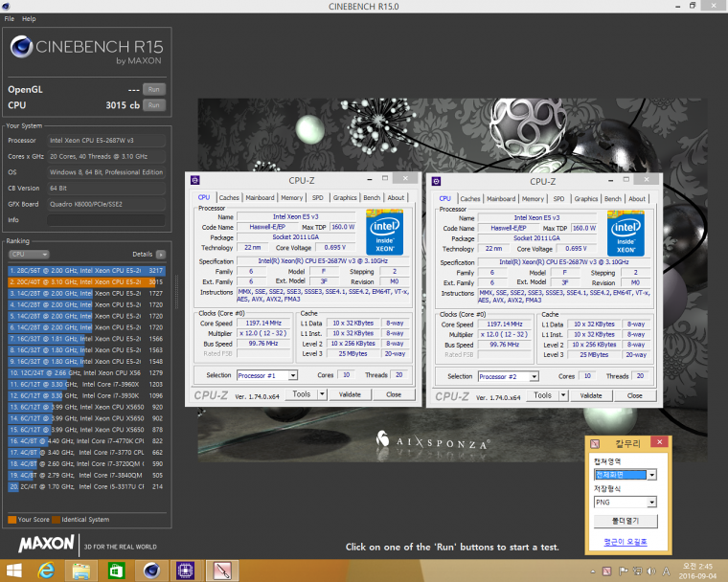Switch to Mainboard tab in left CPU-Z
Viewport: 728px width, 582px height.
(x=260, y=198)
